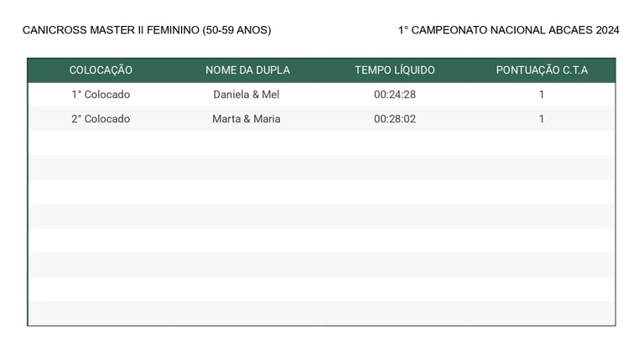Click the empty third-place time cell
The height and width of the screenshot is (361, 644).
[x=395, y=143]
